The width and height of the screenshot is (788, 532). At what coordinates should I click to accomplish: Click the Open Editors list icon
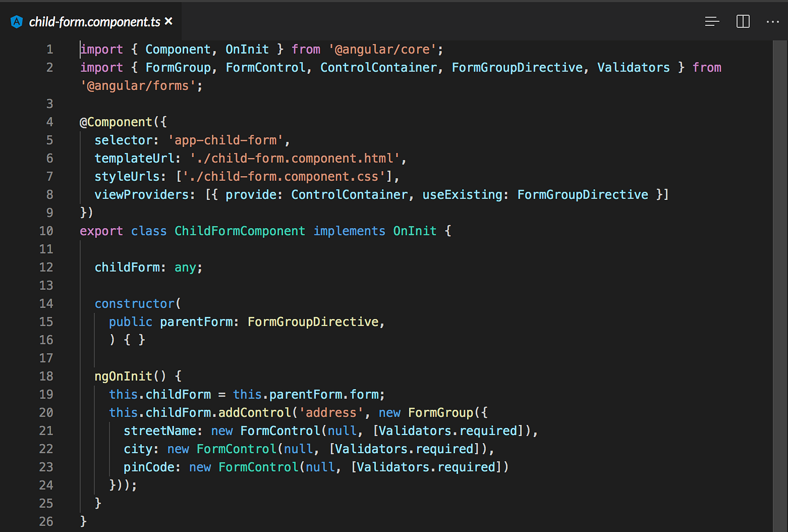pyautogui.click(x=712, y=21)
